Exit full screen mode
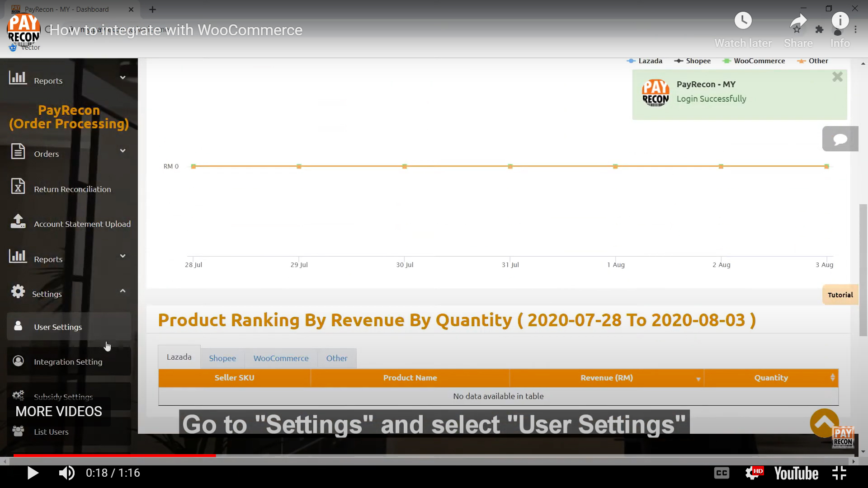868x488 pixels. 839,473
